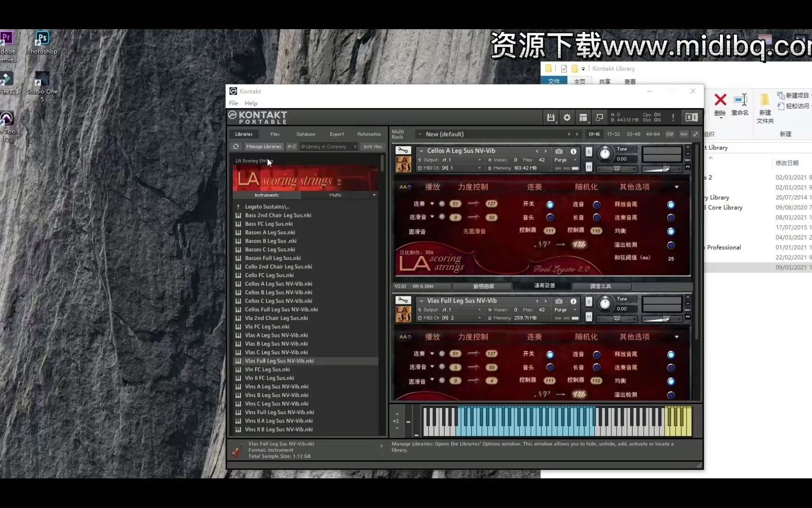The width and height of the screenshot is (812, 508).
Task: Collapse all instruments with rack resize icon
Action: (x=695, y=135)
